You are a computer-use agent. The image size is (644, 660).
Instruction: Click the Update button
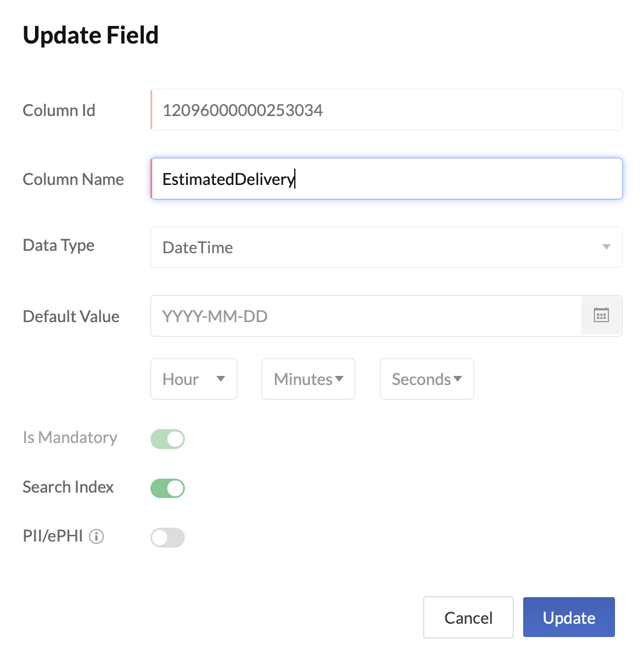[568, 617]
